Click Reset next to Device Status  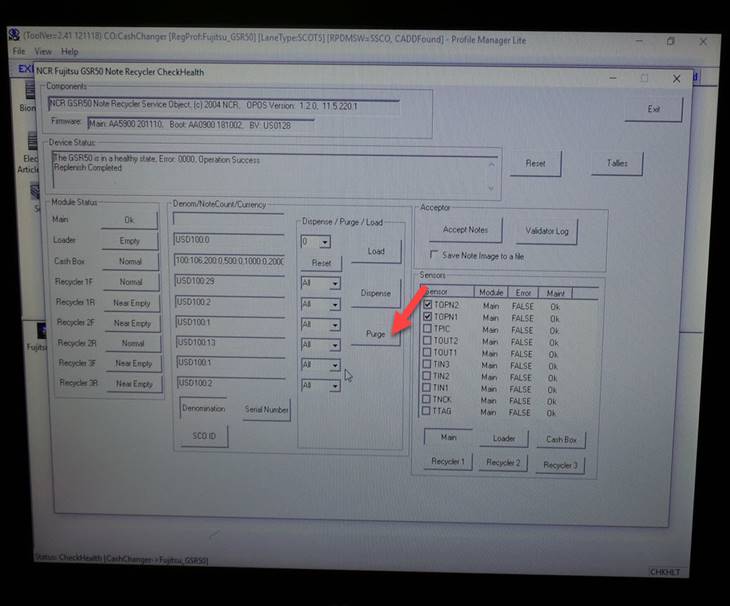click(535, 163)
